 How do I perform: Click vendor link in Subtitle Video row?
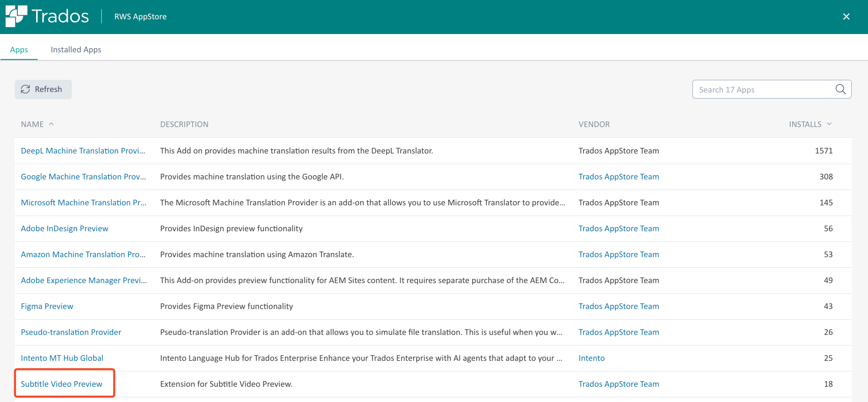coord(619,384)
